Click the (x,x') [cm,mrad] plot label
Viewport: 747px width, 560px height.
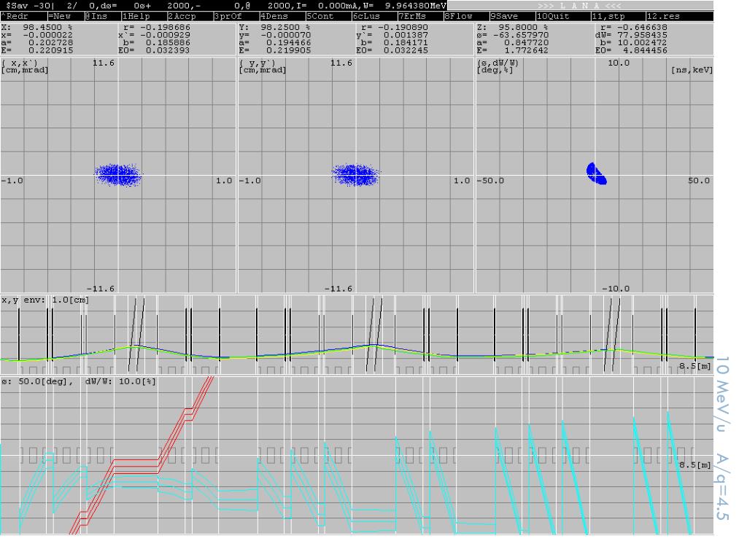pos(25,66)
